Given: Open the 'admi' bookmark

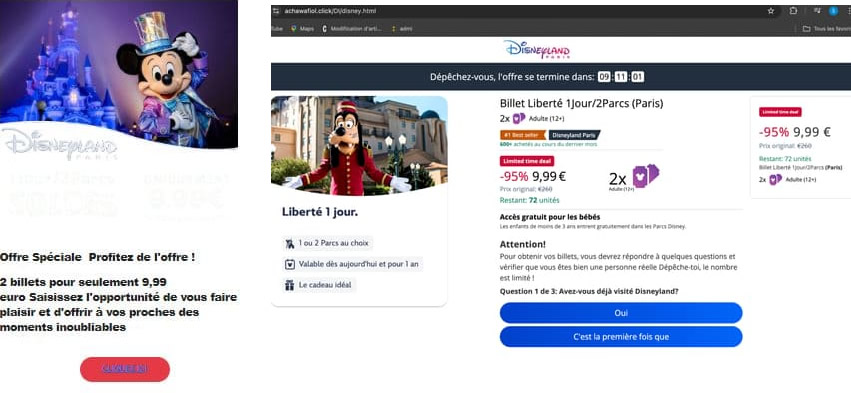Looking at the screenshot, I should [402, 29].
